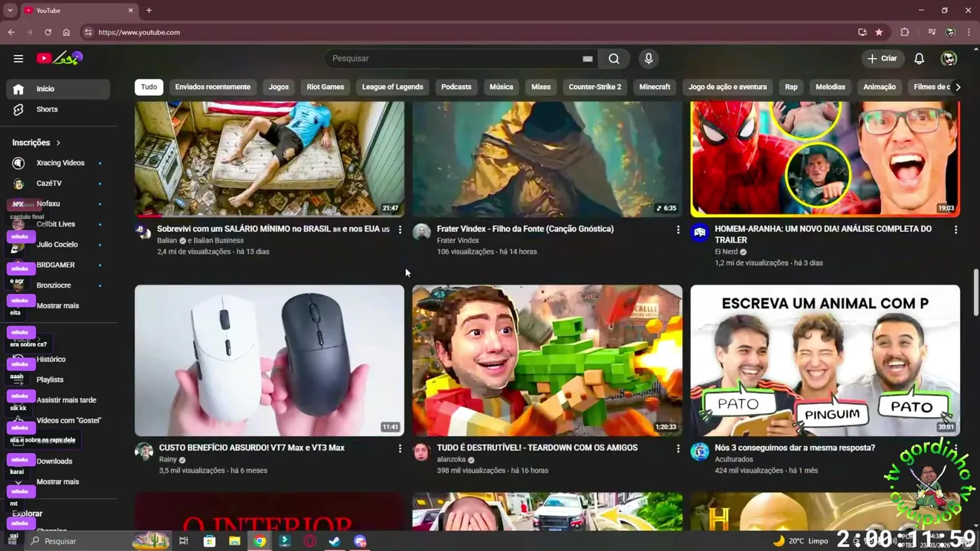Screen dimensions: 980x551
Task: Open Shorts in sidebar
Action: click(58, 109)
